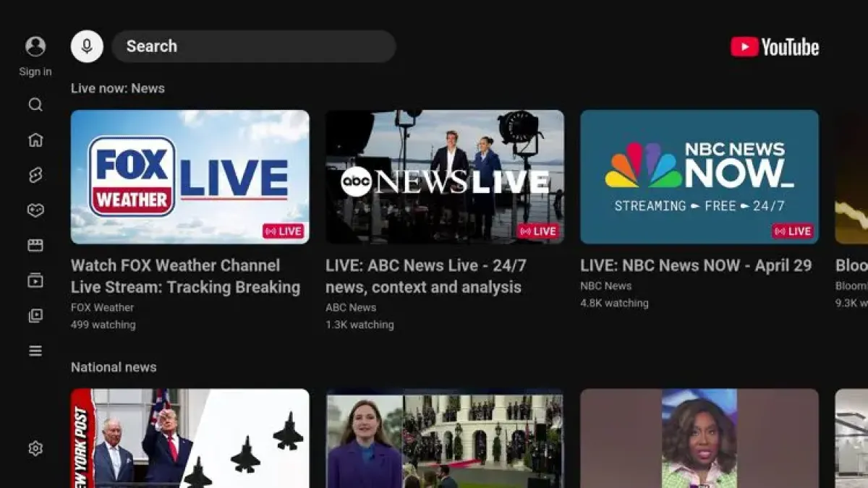Select the NBC News channel name
868x488 pixels.
[606, 286]
